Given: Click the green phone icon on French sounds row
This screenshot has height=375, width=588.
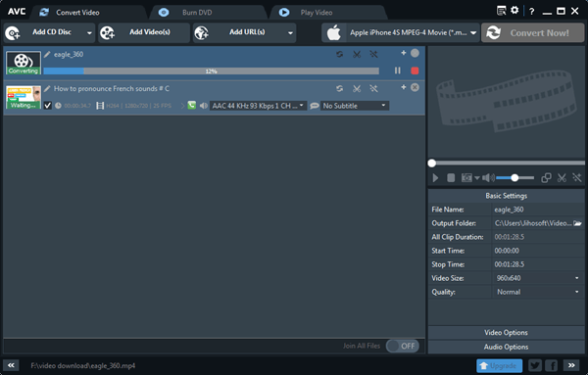Looking at the screenshot, I should 192,106.
